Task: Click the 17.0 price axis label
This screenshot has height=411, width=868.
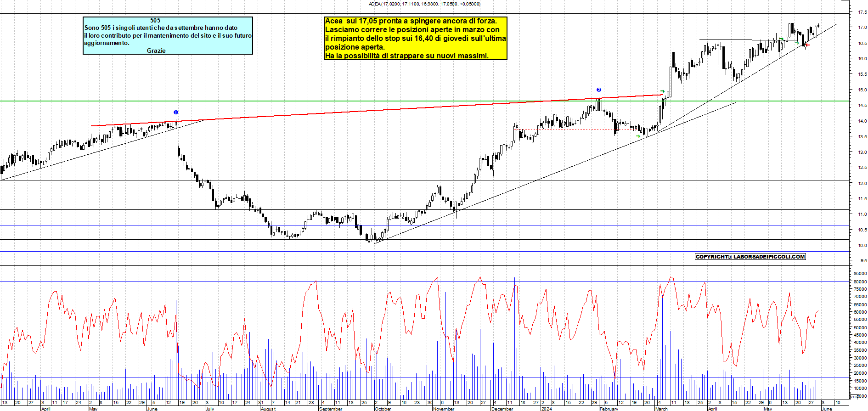Action: click(x=862, y=28)
